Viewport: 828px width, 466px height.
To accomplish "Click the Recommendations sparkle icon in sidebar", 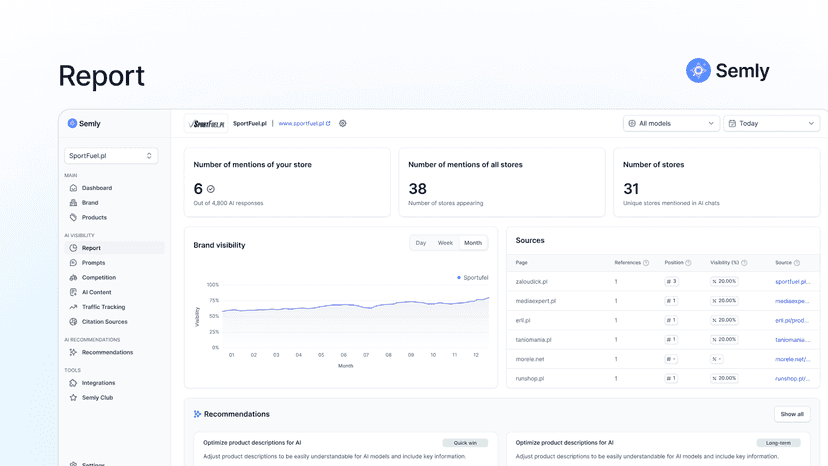I will click(73, 352).
